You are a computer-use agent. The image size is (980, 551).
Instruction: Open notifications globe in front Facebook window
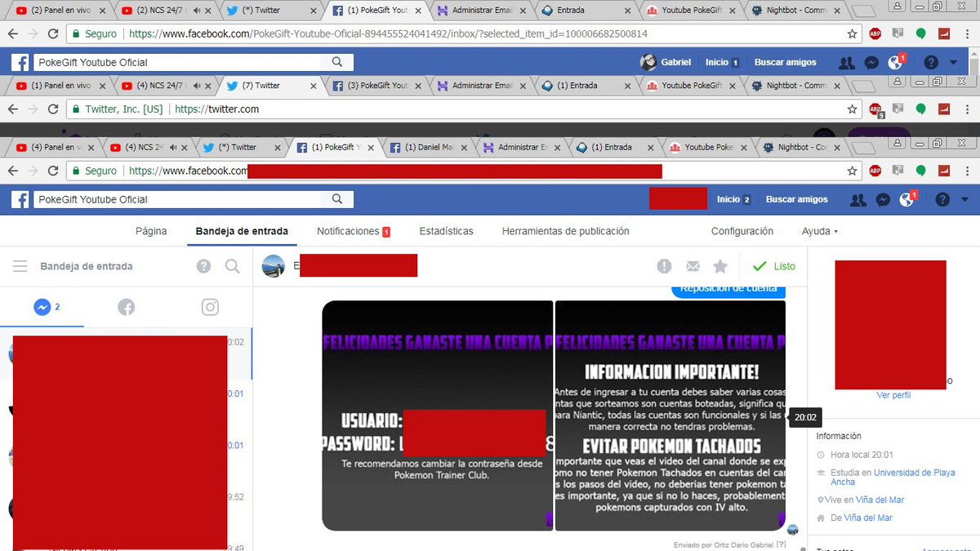pos(907,199)
